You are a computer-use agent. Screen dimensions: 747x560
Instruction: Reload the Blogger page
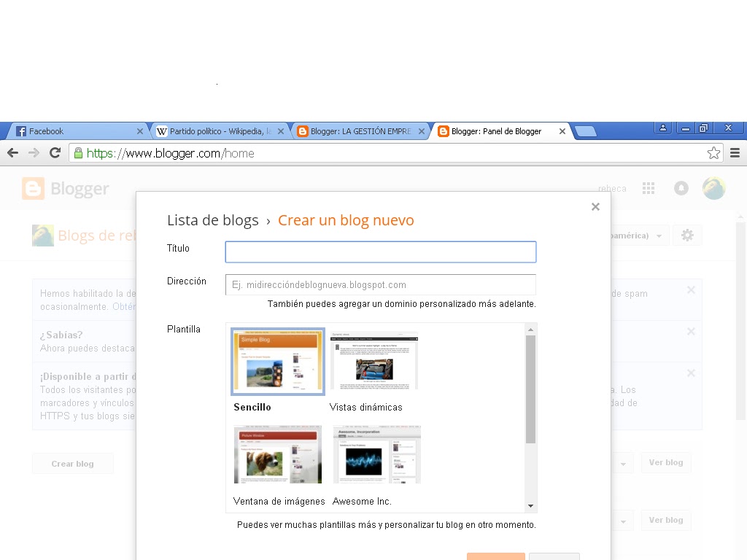[55, 153]
